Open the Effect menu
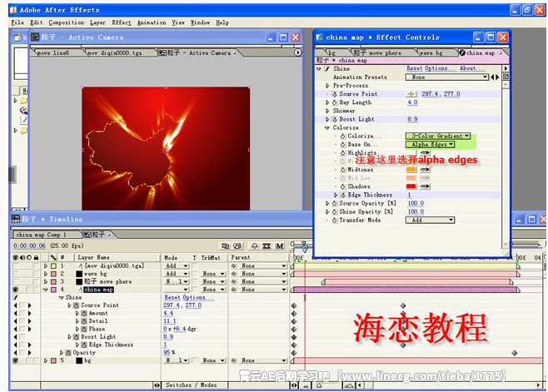548x392 pixels. click(x=122, y=22)
